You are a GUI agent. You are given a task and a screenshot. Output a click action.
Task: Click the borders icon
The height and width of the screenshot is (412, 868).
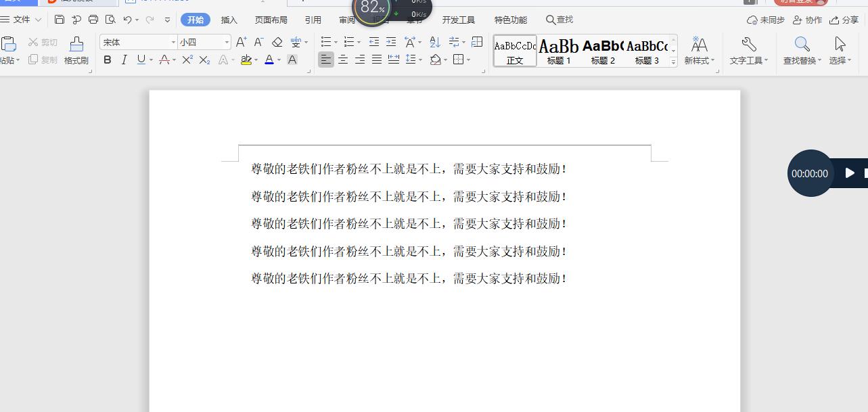pyautogui.click(x=459, y=60)
